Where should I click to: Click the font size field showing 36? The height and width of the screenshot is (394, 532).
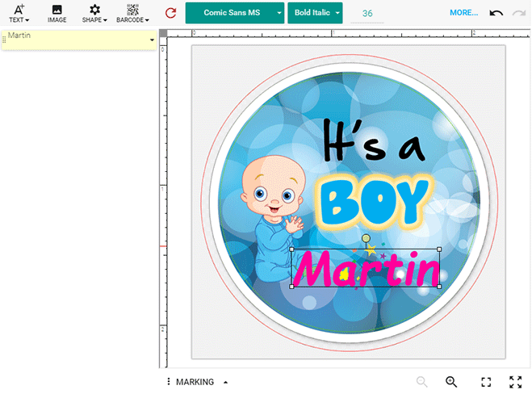pos(367,13)
